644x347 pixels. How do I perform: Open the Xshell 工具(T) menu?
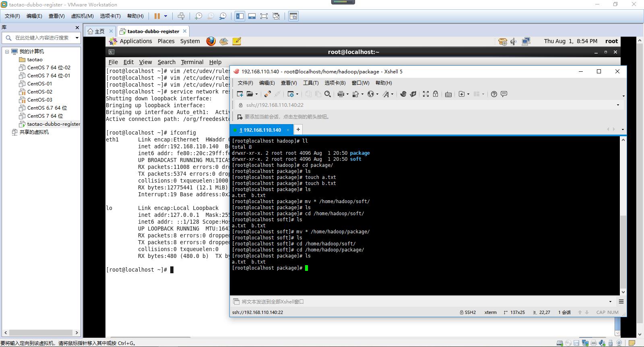(311, 83)
